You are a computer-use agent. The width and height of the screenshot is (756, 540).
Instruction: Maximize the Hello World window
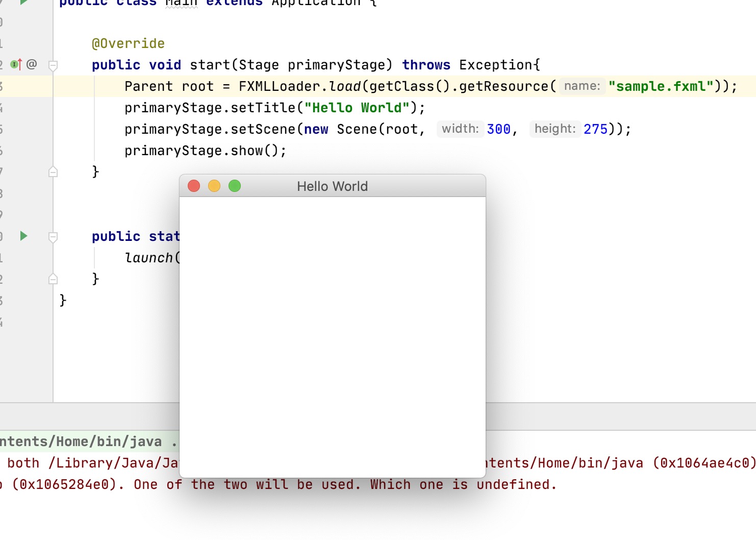235,186
